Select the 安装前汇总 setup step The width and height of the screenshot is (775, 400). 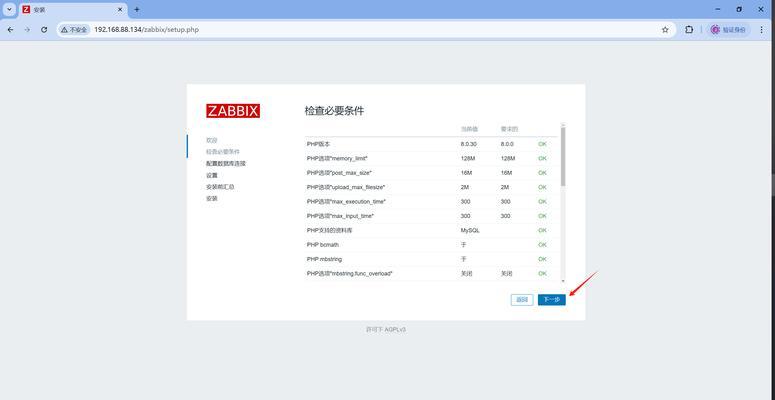[220, 187]
